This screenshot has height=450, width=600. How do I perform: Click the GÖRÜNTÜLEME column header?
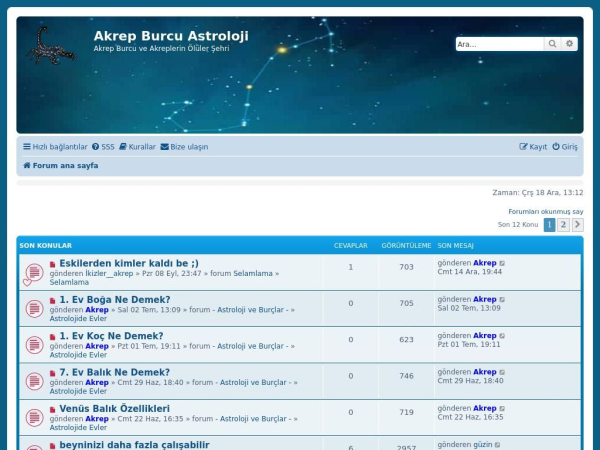point(406,246)
